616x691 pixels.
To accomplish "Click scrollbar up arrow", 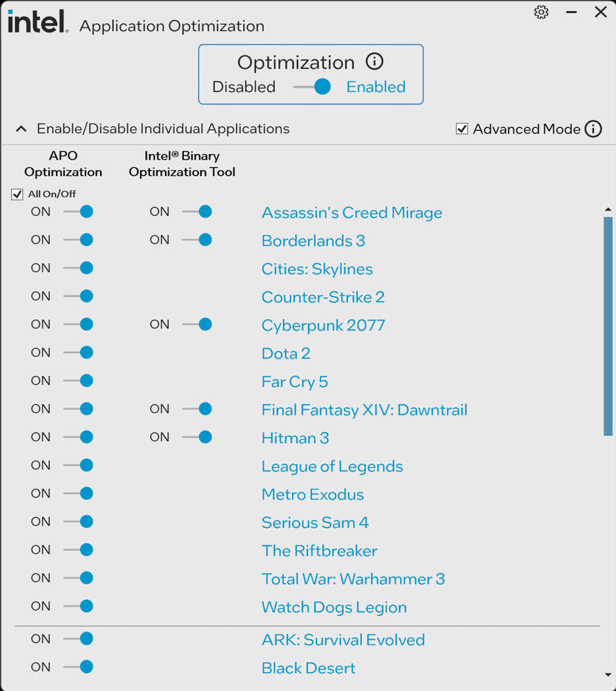I will [x=608, y=209].
